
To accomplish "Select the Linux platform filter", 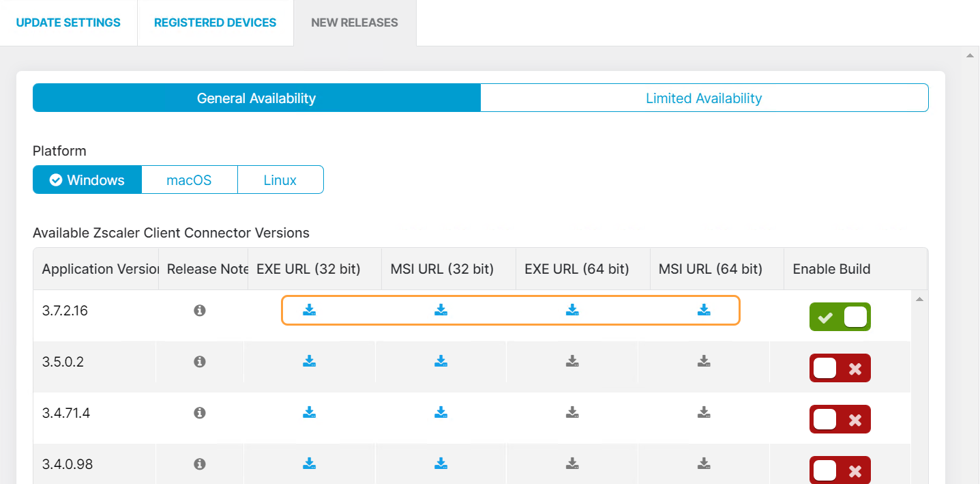I will coord(280,180).
